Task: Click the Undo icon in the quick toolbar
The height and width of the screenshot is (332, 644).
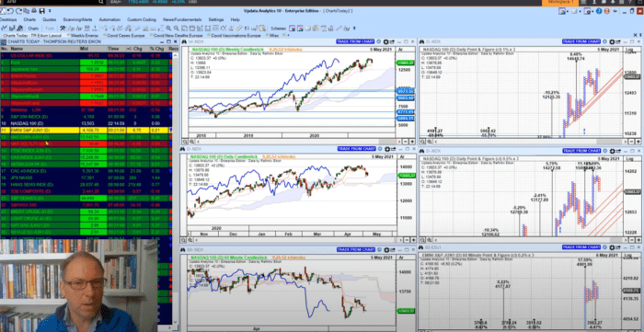Action: (x=10, y=11)
